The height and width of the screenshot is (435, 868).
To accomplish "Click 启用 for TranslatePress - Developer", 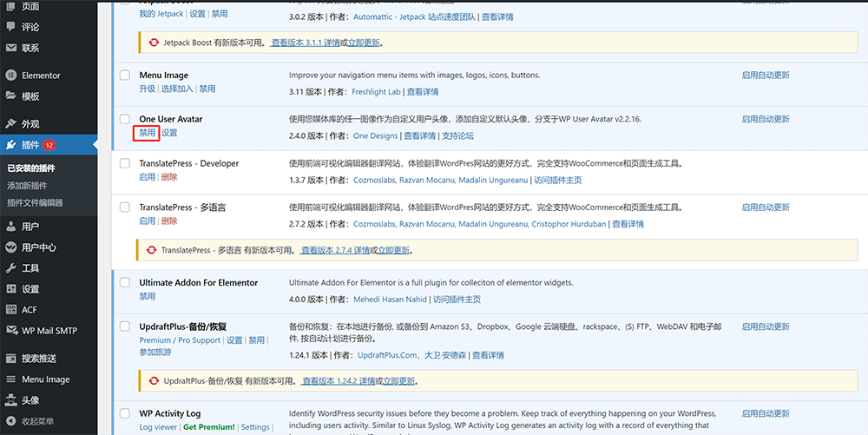I will tap(148, 177).
